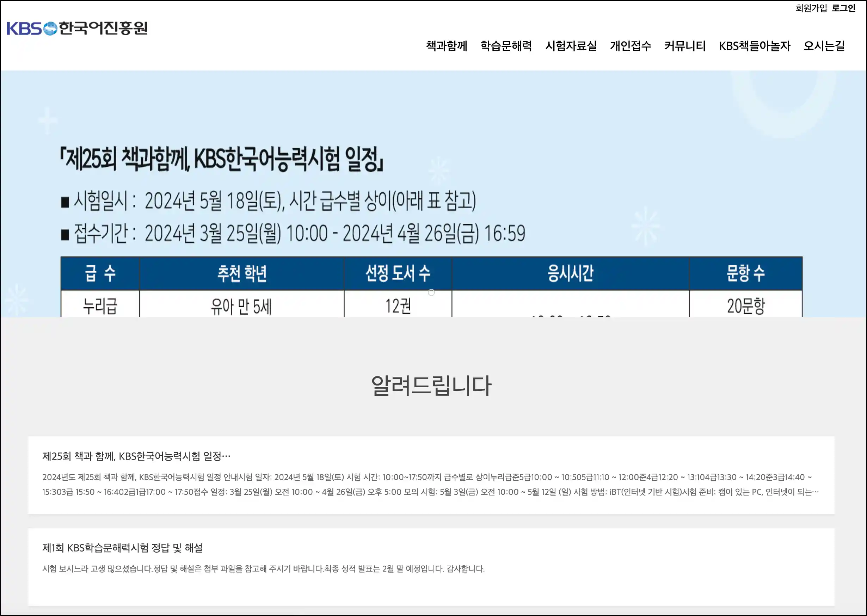Open the 제25회 책과 함께 notice title
This screenshot has height=616, width=867.
pyautogui.click(x=136, y=456)
